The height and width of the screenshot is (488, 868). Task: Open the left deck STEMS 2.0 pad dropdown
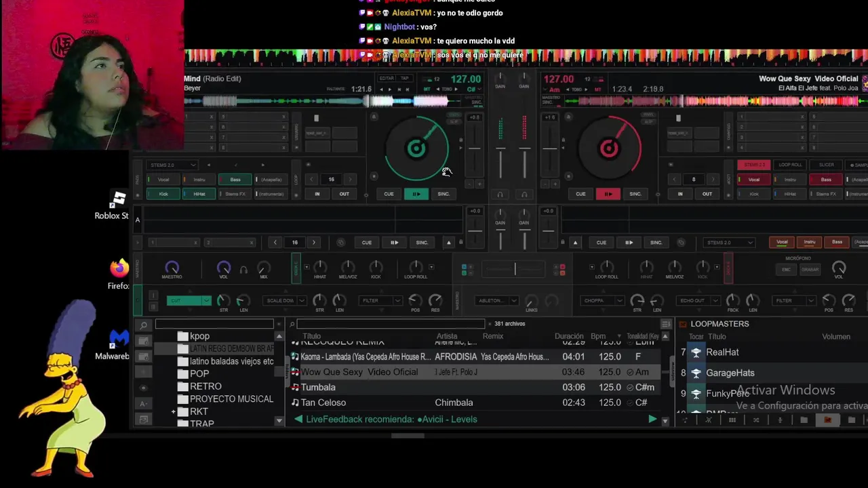pyautogui.click(x=172, y=165)
